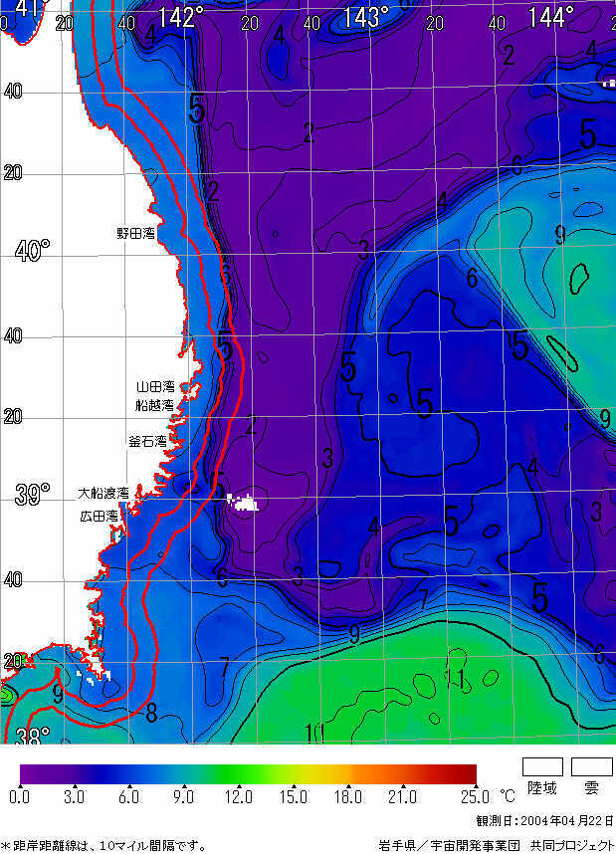Click the 野田湾 bay label
The width and height of the screenshot is (616, 854).
tap(136, 234)
